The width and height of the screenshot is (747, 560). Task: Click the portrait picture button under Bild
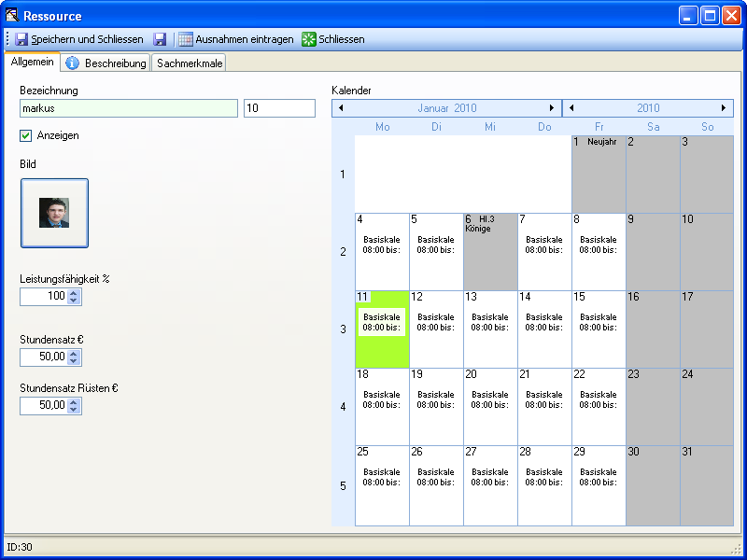pyautogui.click(x=54, y=213)
